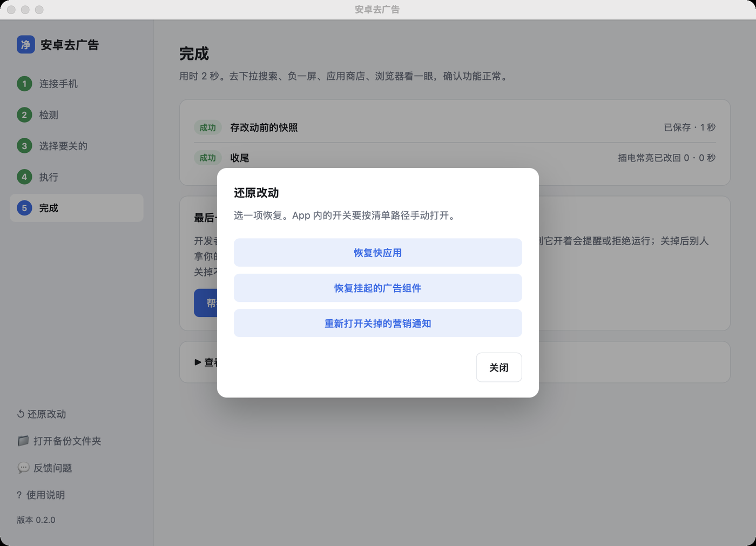The height and width of the screenshot is (546, 756).
Task: Open 反馈问题 link
Action: (x=44, y=468)
